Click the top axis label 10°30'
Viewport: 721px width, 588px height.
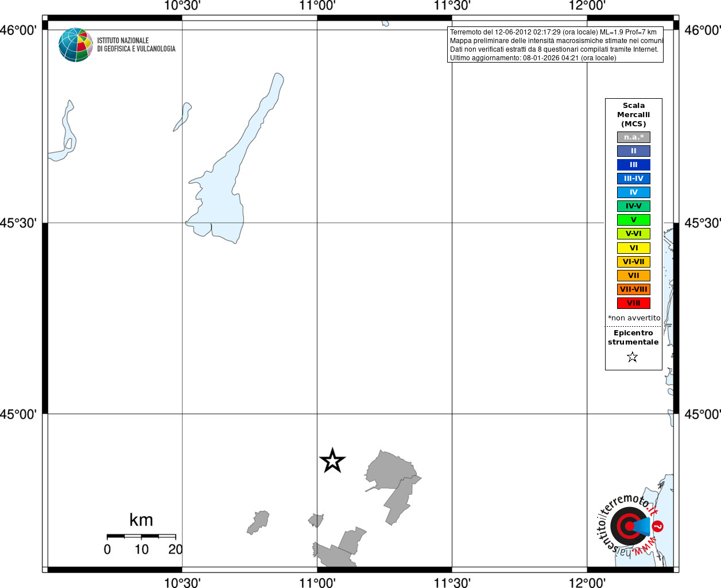coord(182,6)
